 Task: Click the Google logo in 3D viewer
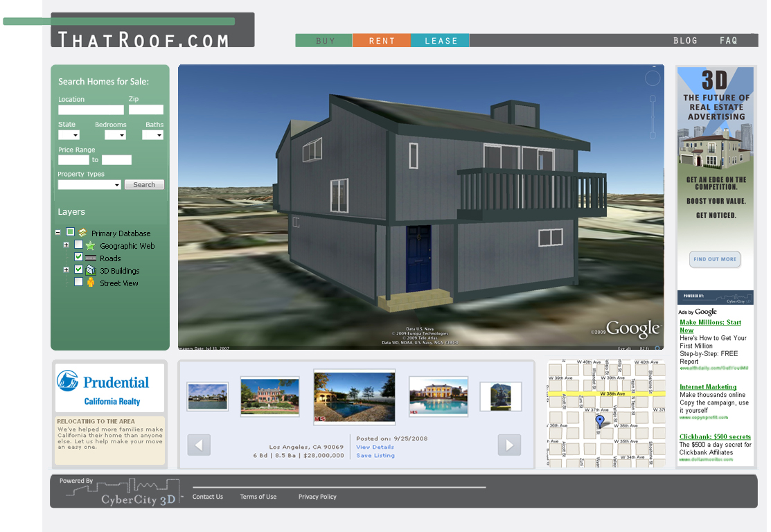[633, 329]
